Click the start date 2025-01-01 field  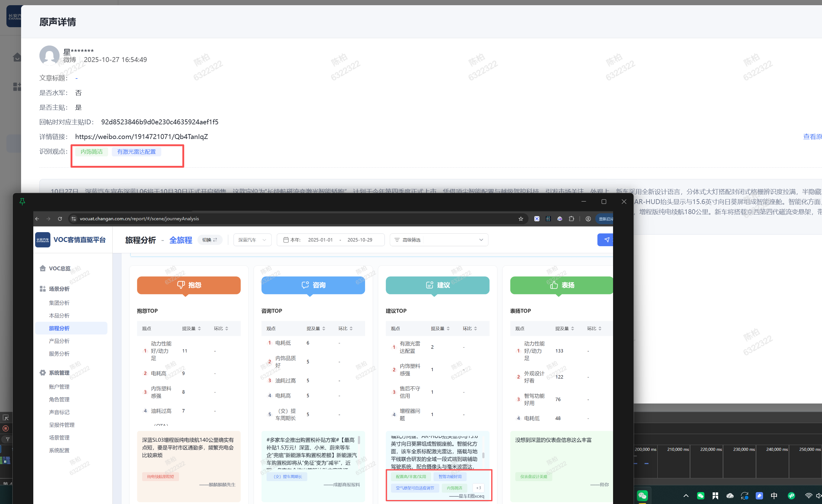pyautogui.click(x=320, y=240)
